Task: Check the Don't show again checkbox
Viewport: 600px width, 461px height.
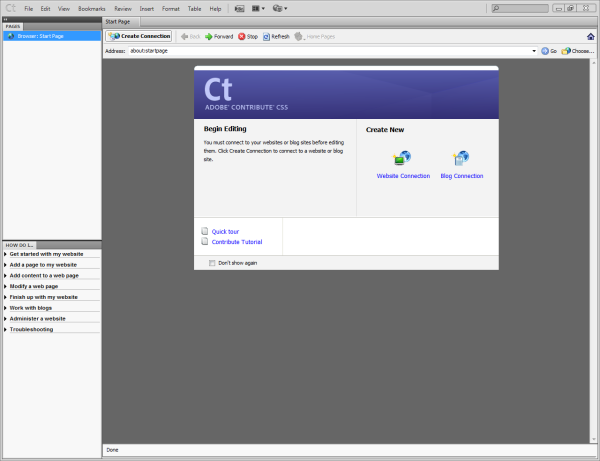Action: coord(212,263)
